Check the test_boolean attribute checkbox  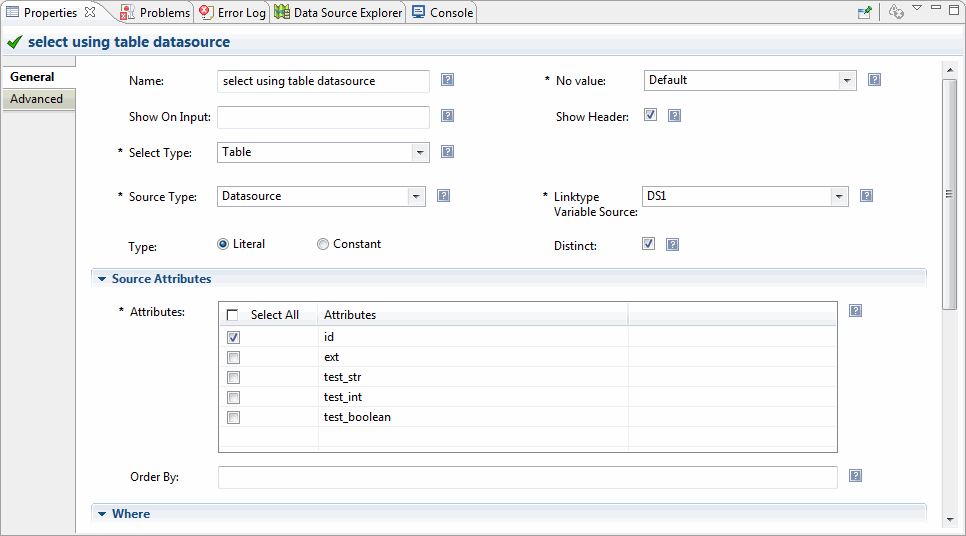pyautogui.click(x=233, y=417)
